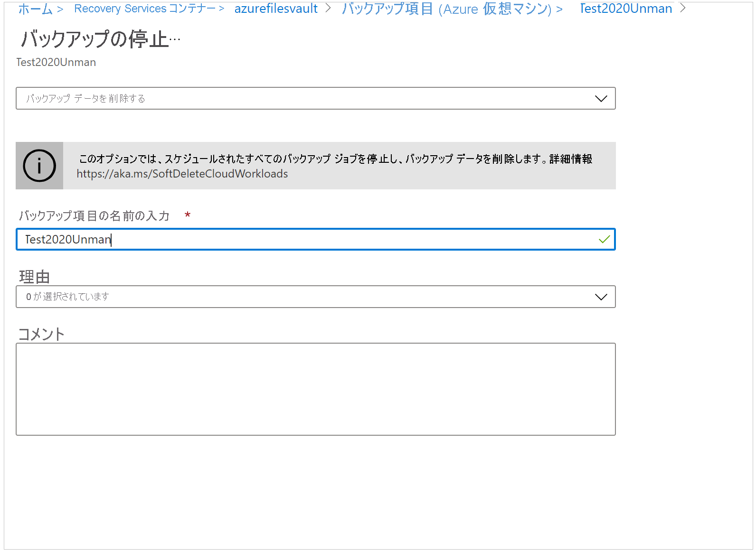
Task: Click chevron arrow of 理由 dropdown
Action: pos(601,297)
